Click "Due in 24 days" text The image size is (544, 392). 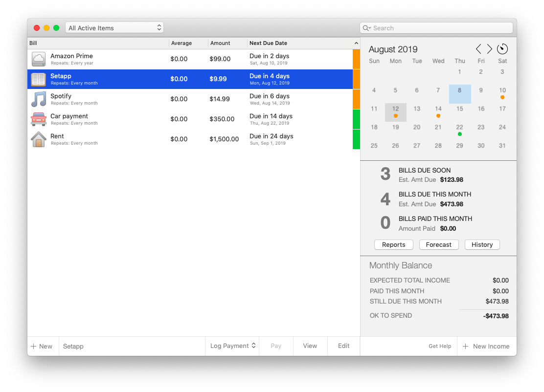272,136
